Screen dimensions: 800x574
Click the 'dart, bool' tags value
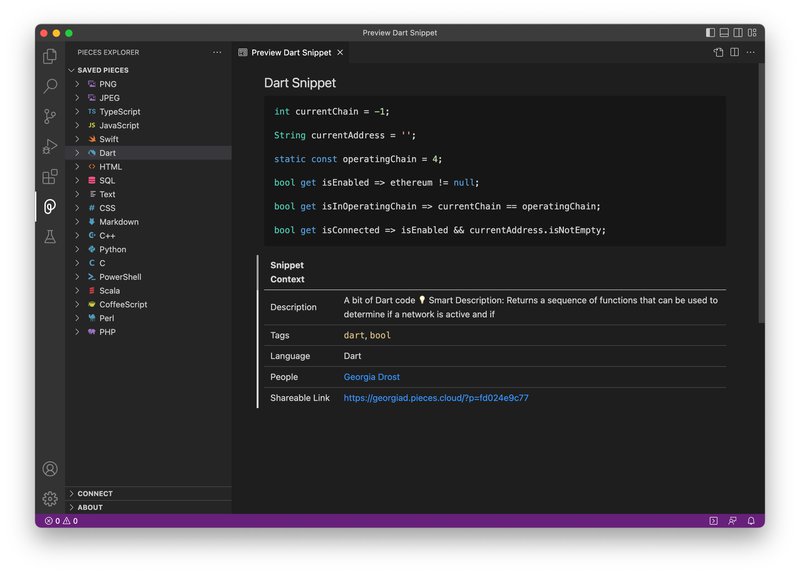(x=367, y=335)
